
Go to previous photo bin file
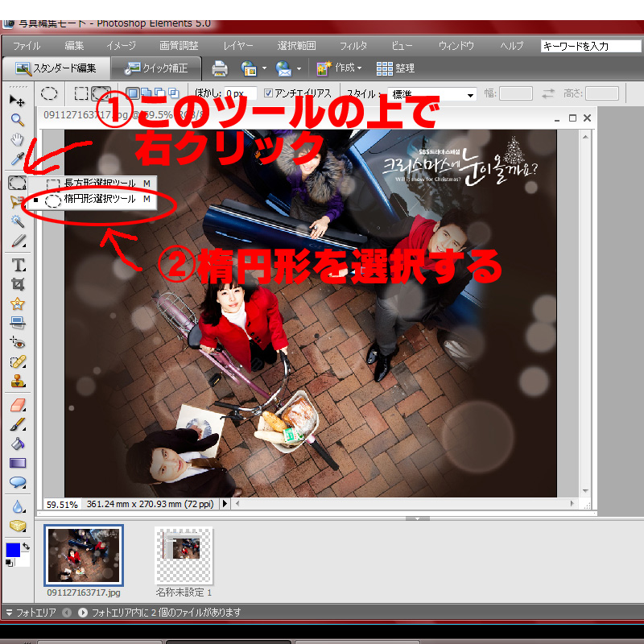[x=67, y=613]
